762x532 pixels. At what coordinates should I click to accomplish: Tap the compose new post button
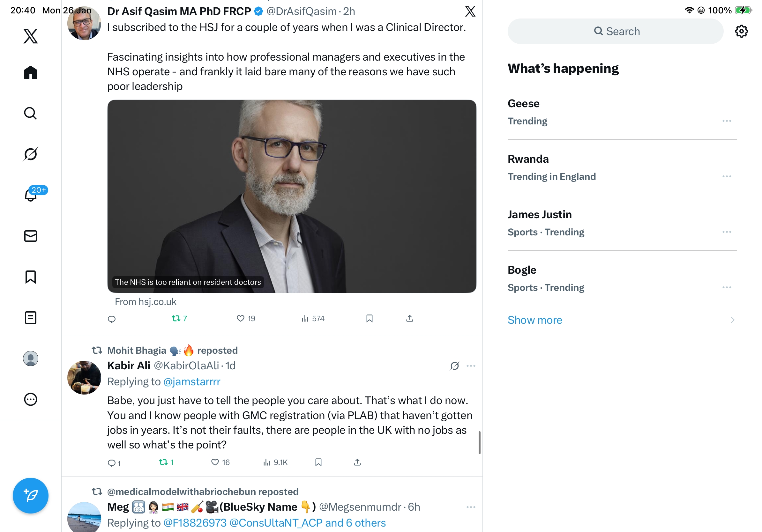pyautogui.click(x=31, y=495)
